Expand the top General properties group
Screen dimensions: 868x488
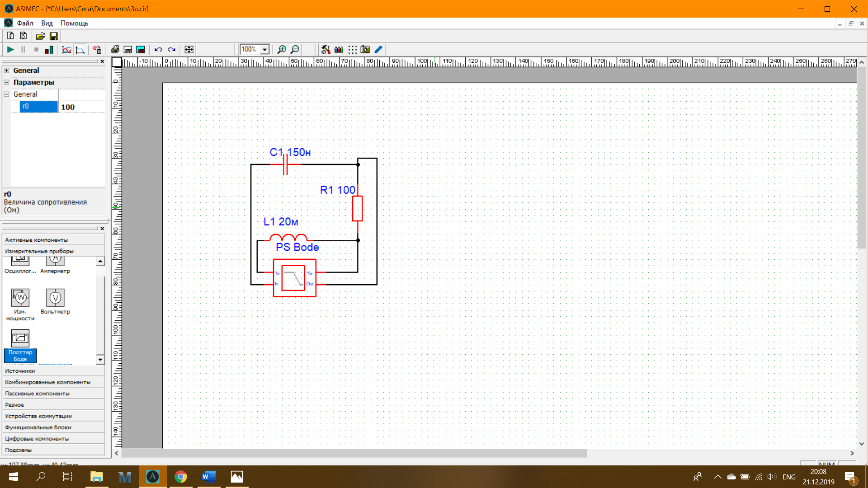[x=6, y=70]
